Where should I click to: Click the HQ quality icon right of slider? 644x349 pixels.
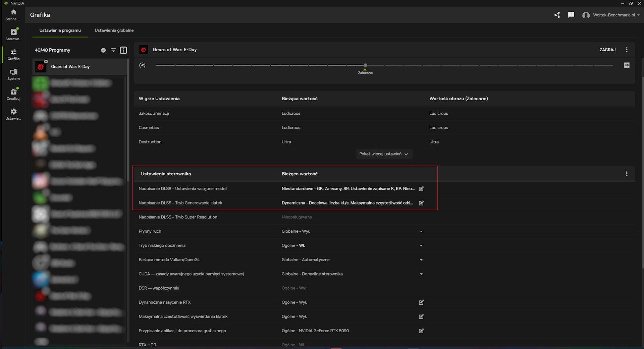627,65
